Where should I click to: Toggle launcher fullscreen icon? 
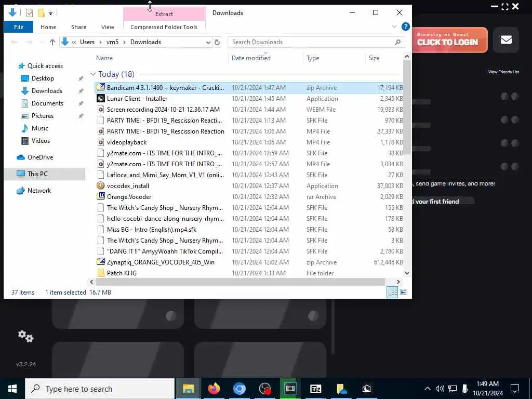(505, 6)
